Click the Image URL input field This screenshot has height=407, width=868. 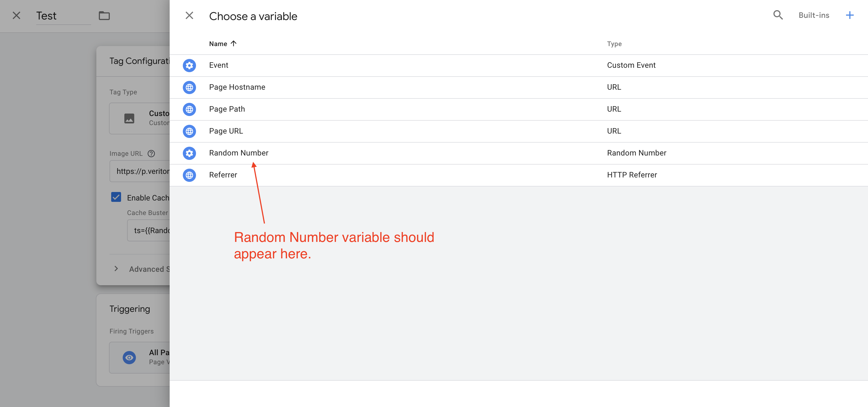(x=142, y=171)
